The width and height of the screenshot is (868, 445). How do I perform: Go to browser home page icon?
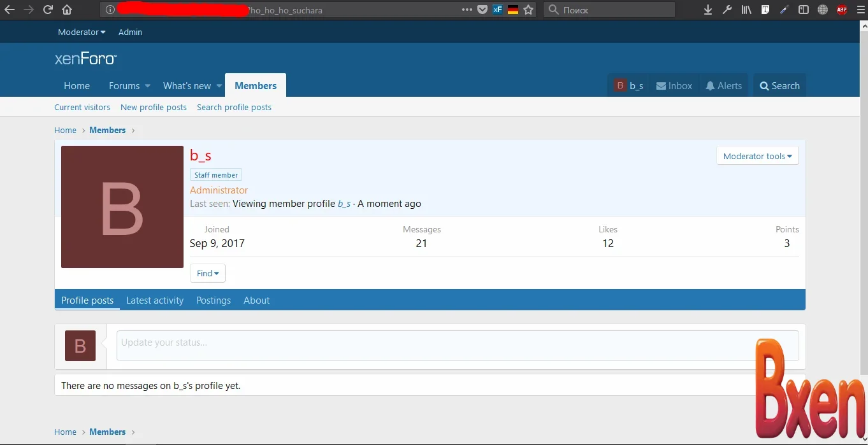coord(67,10)
